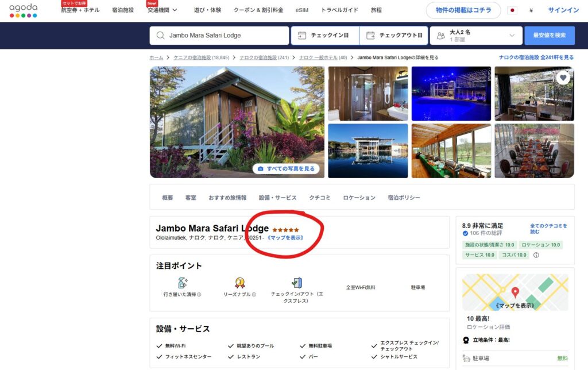Image resolution: width=588 pixels, height=370 pixels.
Task: Switch to the ロケーション tab
Action: click(x=359, y=198)
